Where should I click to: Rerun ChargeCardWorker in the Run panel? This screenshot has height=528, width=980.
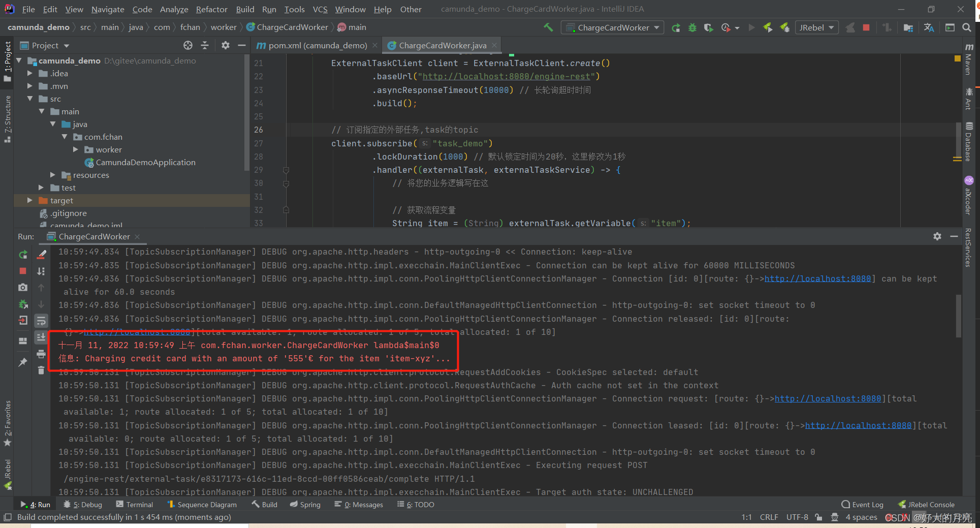[23, 255]
